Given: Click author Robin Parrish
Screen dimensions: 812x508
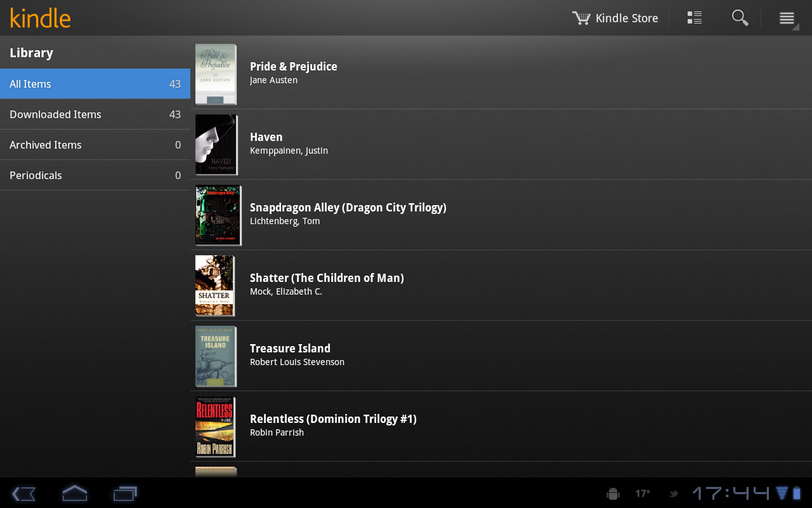Looking at the screenshot, I should coord(277,432).
